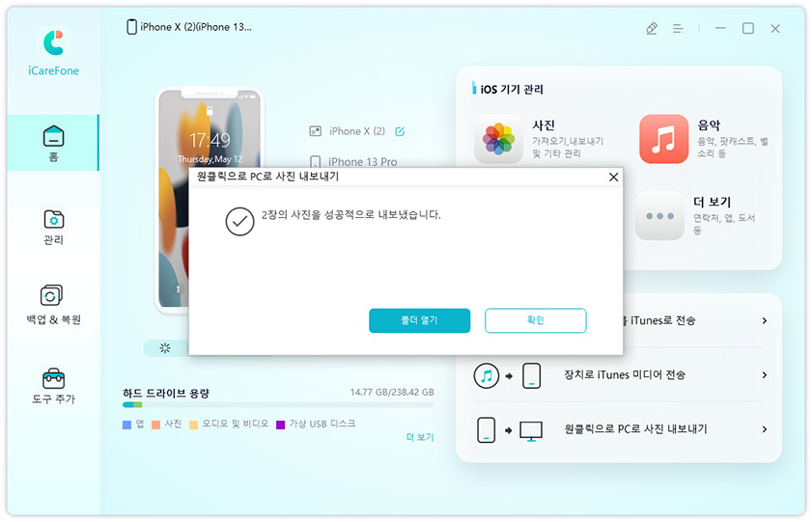Open the 더 보기 three-dots icon
This screenshot has height=522, width=812.
coord(659,216)
